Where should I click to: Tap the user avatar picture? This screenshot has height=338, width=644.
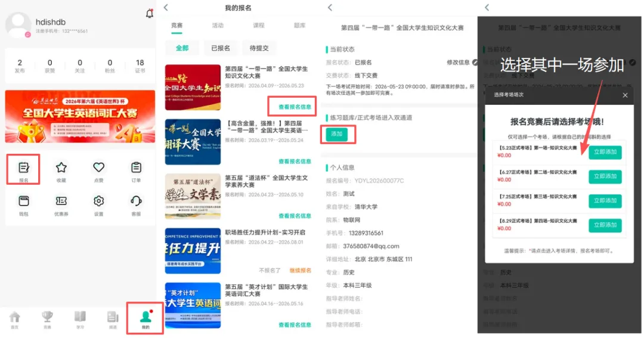(18, 26)
